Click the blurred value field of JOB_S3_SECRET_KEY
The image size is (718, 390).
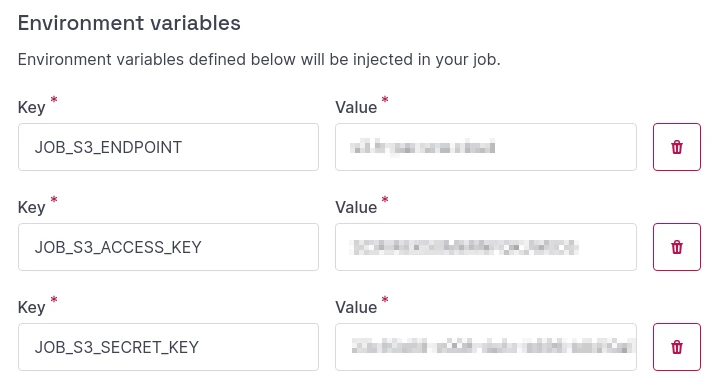click(485, 347)
